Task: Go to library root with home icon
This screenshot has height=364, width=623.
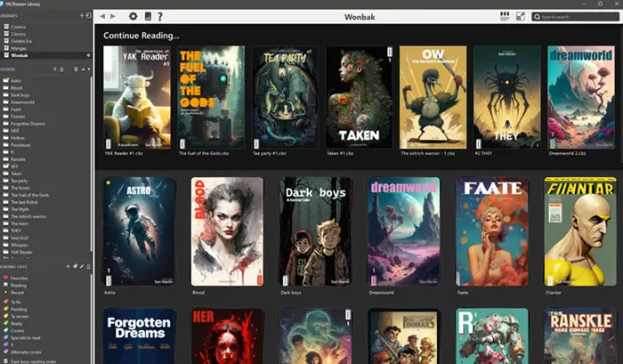Action: 76,69
